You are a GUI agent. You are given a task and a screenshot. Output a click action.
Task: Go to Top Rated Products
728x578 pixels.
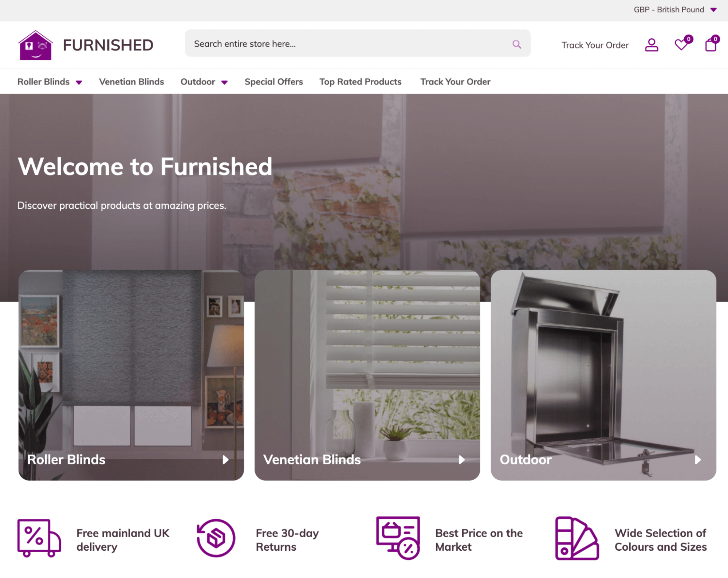pyautogui.click(x=361, y=82)
